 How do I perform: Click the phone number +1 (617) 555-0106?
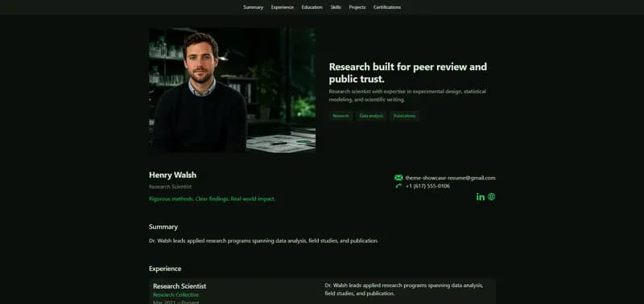pyautogui.click(x=427, y=186)
